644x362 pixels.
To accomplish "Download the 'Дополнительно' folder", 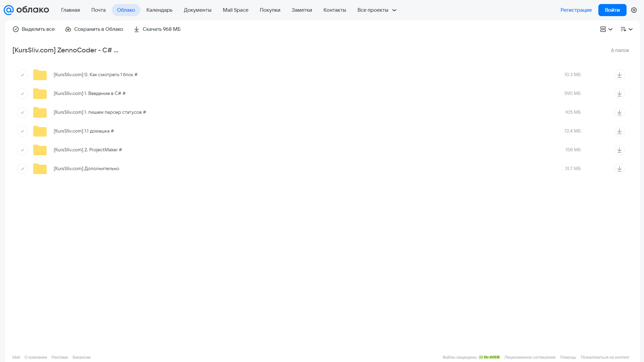I will tap(619, 168).
